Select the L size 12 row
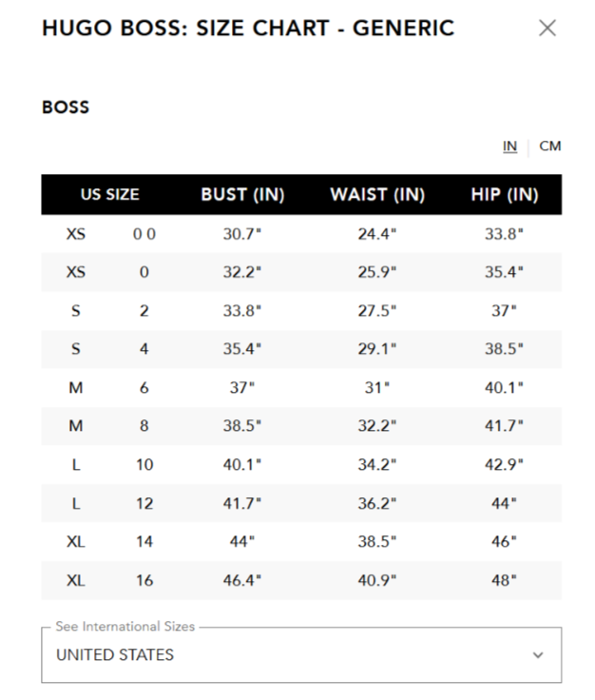This screenshot has width=595, height=700. pyautogui.click(x=300, y=503)
